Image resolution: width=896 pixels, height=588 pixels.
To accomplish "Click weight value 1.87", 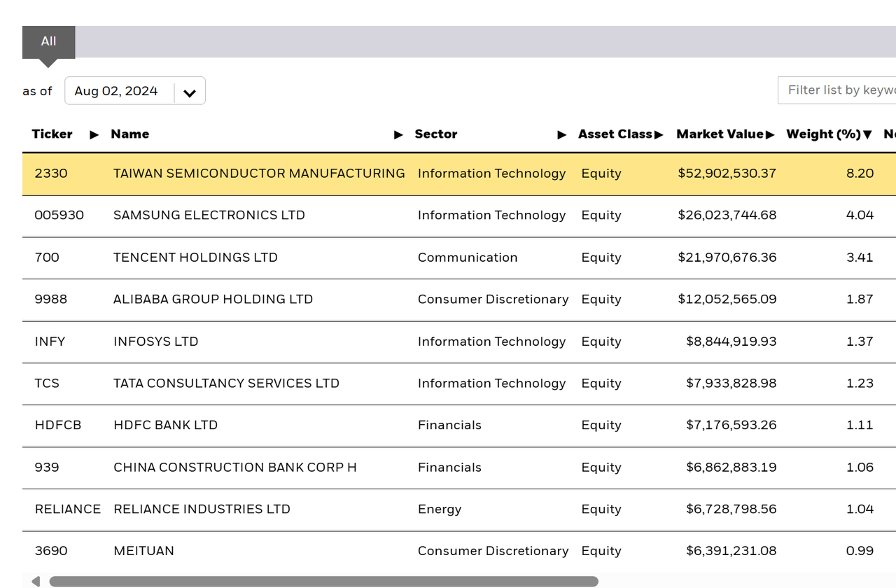I will (x=860, y=299).
